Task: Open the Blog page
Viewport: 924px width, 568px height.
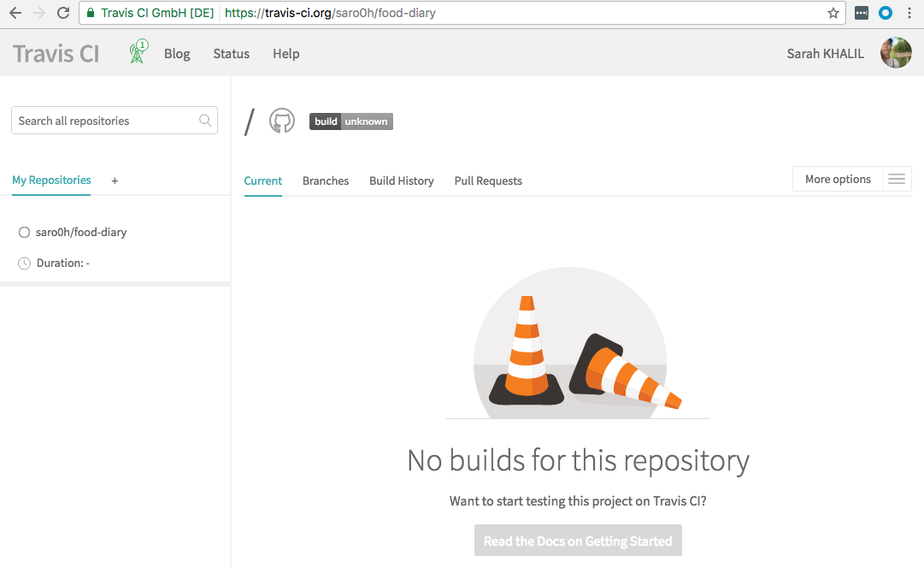Action: (177, 54)
